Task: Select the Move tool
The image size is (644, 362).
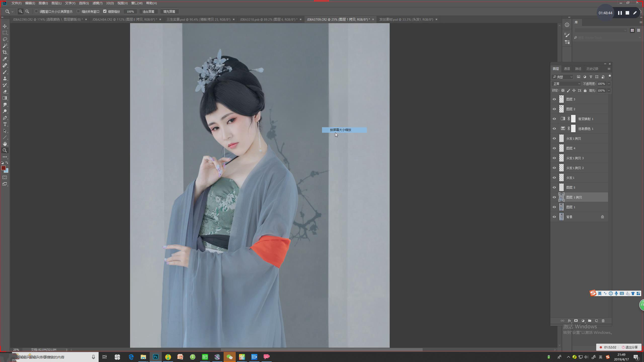Action: [5, 26]
